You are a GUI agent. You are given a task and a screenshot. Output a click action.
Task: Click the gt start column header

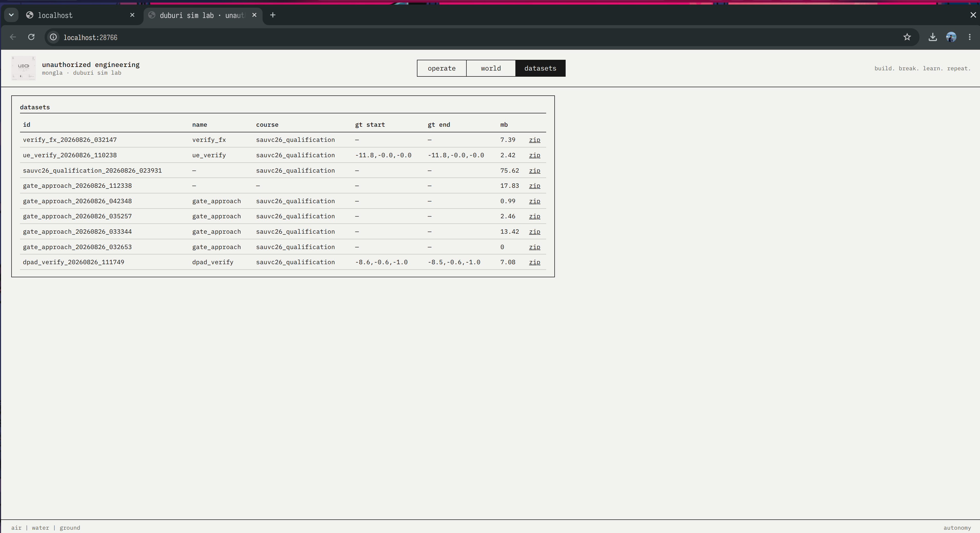tap(370, 125)
